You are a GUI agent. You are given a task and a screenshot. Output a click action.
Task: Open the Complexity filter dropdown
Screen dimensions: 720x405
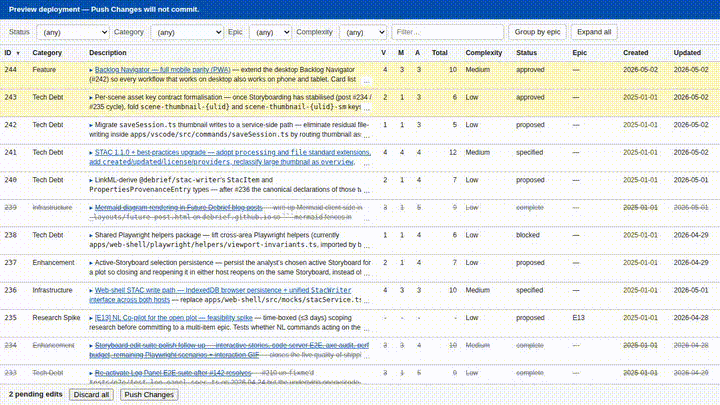363,32
